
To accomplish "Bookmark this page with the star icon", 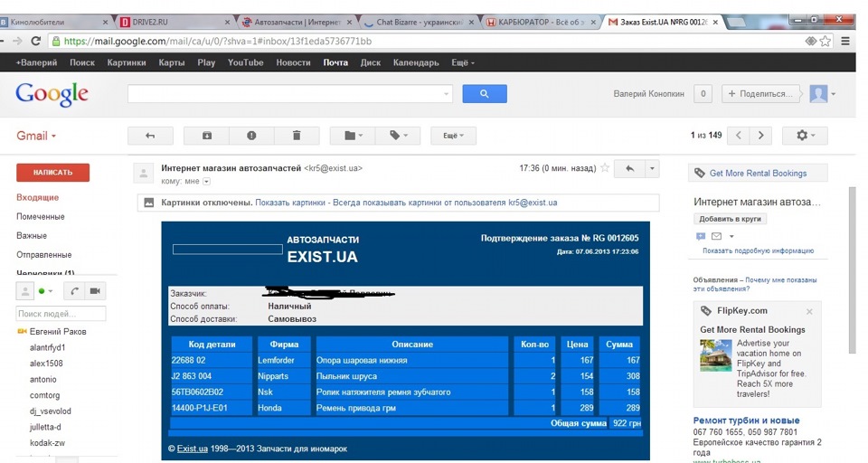I will click(x=826, y=41).
